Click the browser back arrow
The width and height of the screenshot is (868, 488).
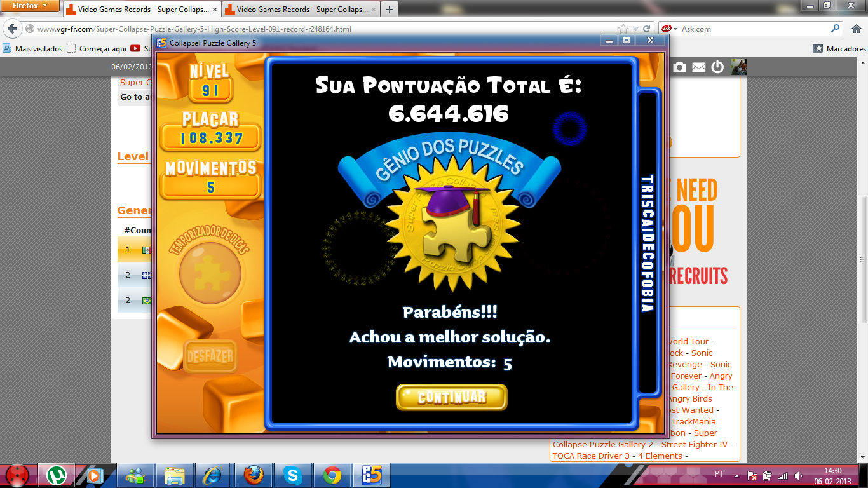pos(12,29)
